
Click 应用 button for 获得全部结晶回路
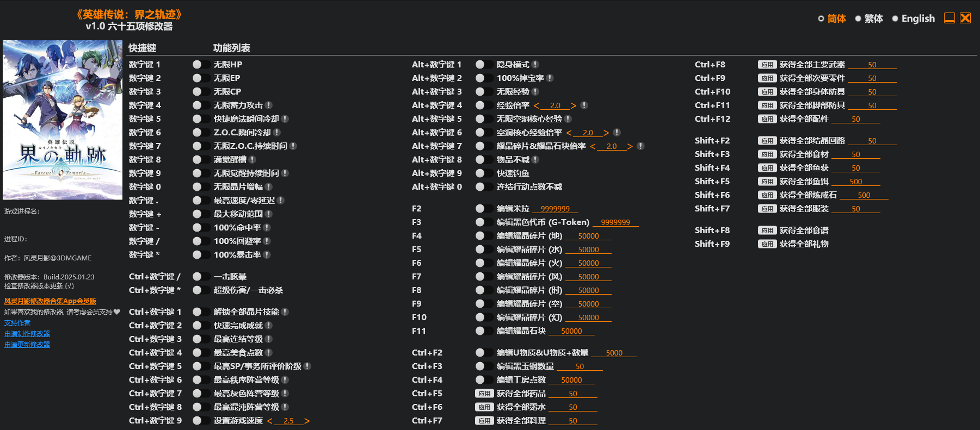pyautogui.click(x=767, y=141)
